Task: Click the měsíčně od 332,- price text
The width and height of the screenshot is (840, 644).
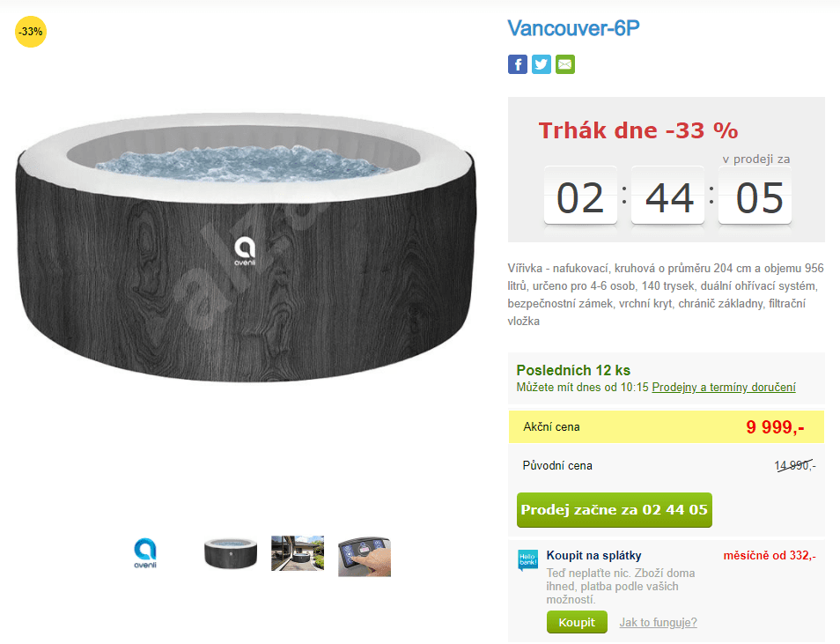Action: pos(770,556)
